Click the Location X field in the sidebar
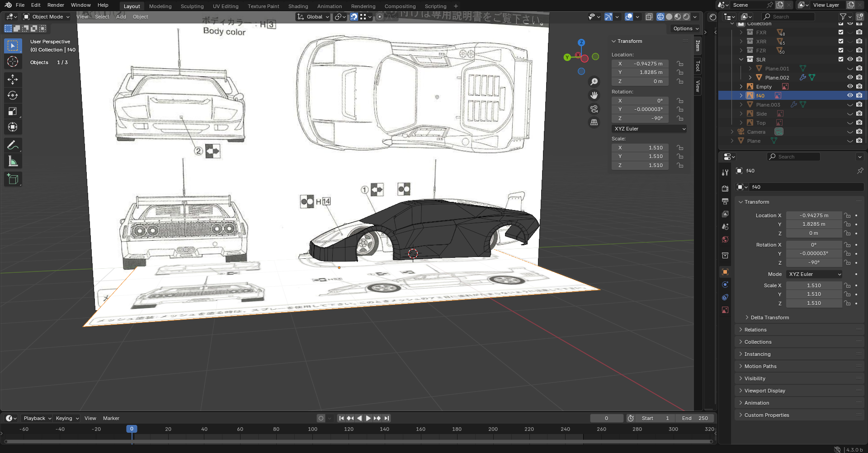 (x=640, y=64)
